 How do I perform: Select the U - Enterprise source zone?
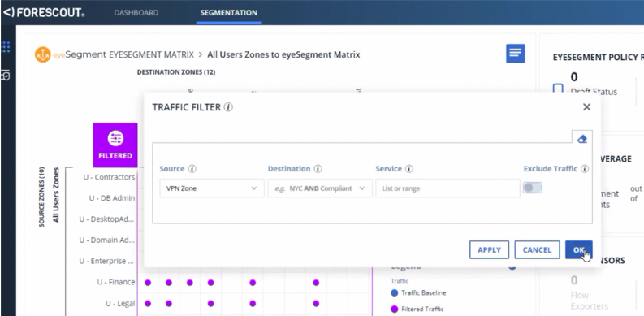106,261
